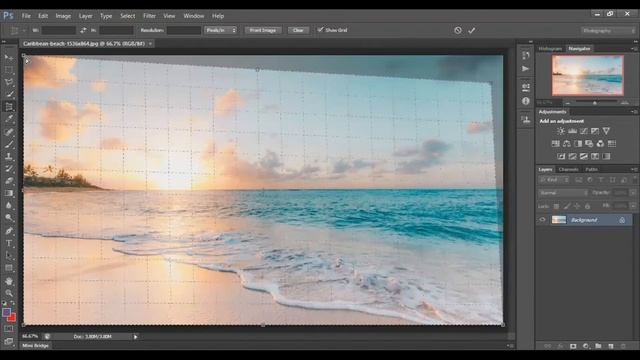640x360 pixels.
Task: Open the Opacity slider dropdown arrow
Action: pos(633,193)
